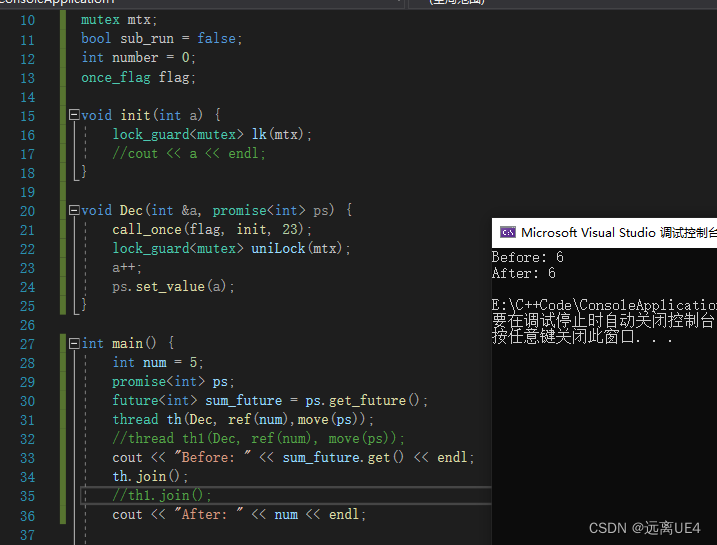Viewport: 717px width, 545px height.
Task: Click 'lock_guard<mutex> uniLock(mtx);' line
Action: (231, 248)
